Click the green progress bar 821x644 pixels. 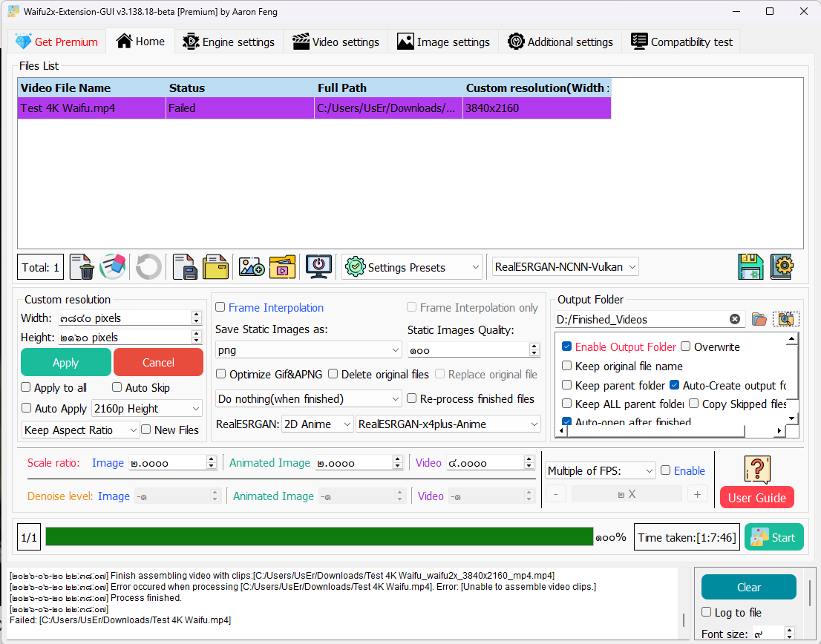319,536
